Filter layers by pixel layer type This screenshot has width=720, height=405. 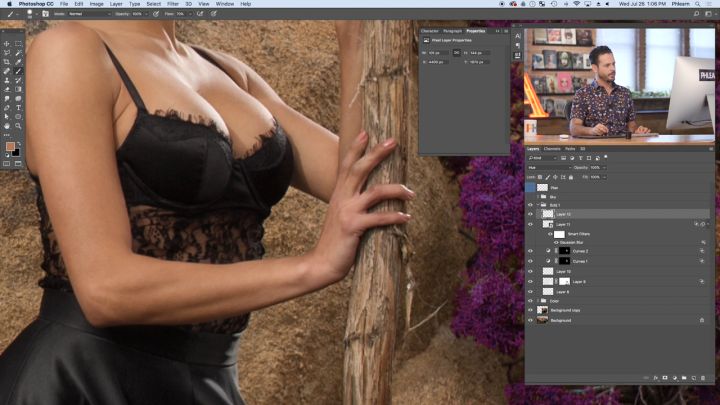tap(563, 158)
